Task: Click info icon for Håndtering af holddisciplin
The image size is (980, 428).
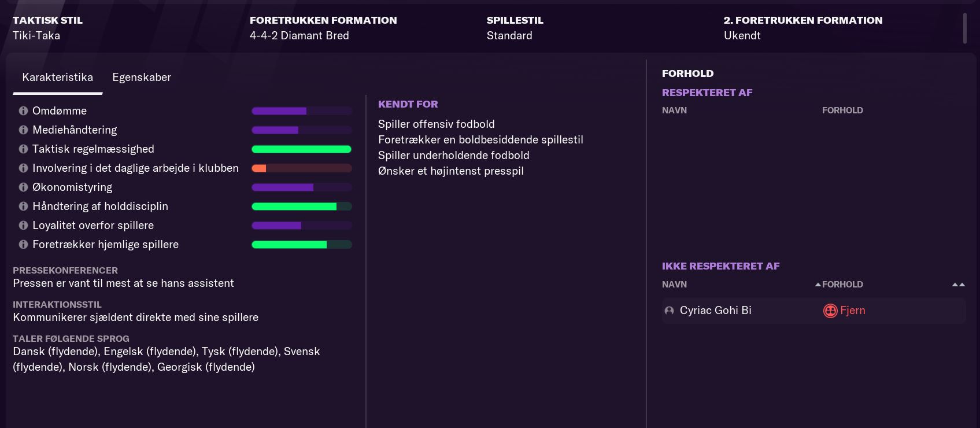Action: (23, 206)
